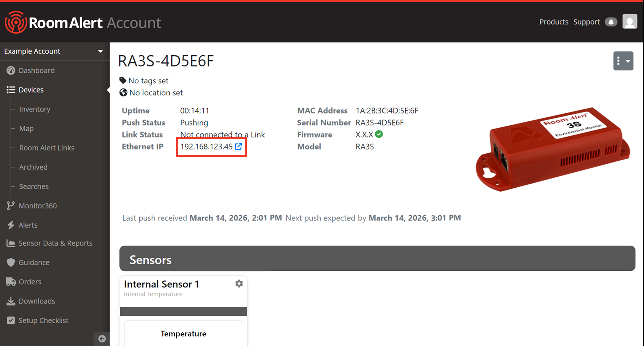Open the Setup Checklist page
Image resolution: width=644 pixels, height=346 pixels.
(43, 321)
